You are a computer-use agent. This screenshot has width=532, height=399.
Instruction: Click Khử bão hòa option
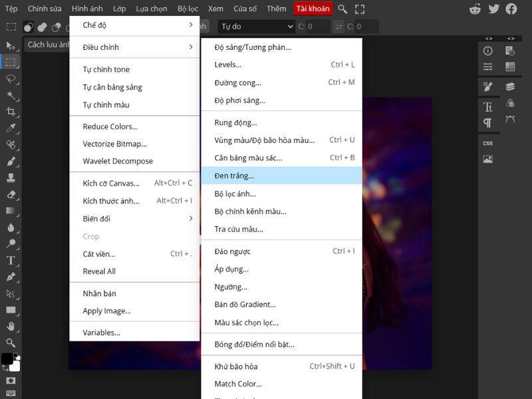281,366
